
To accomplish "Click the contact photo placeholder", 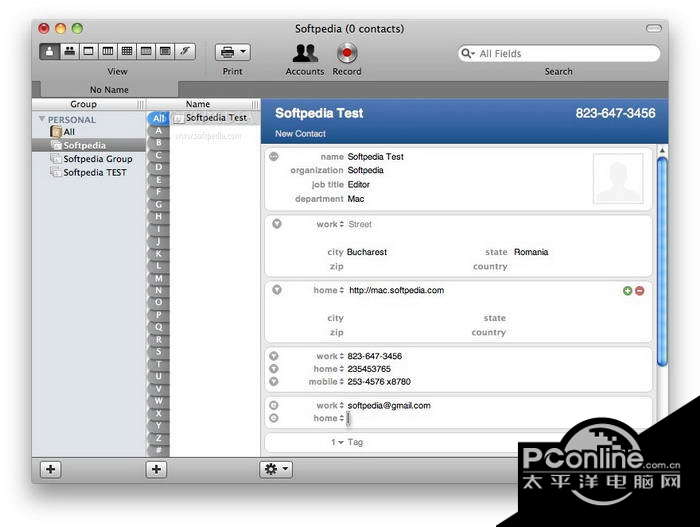I will click(618, 179).
